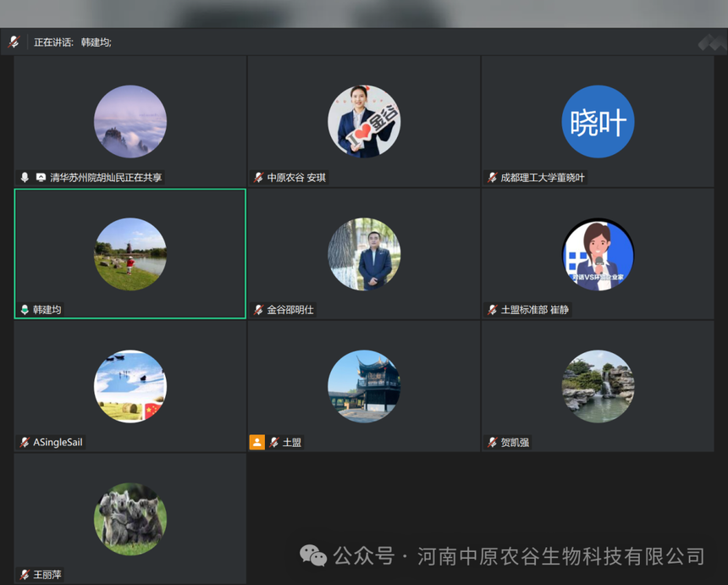
Task: Click the name label 王丽萍
Action: (47, 575)
